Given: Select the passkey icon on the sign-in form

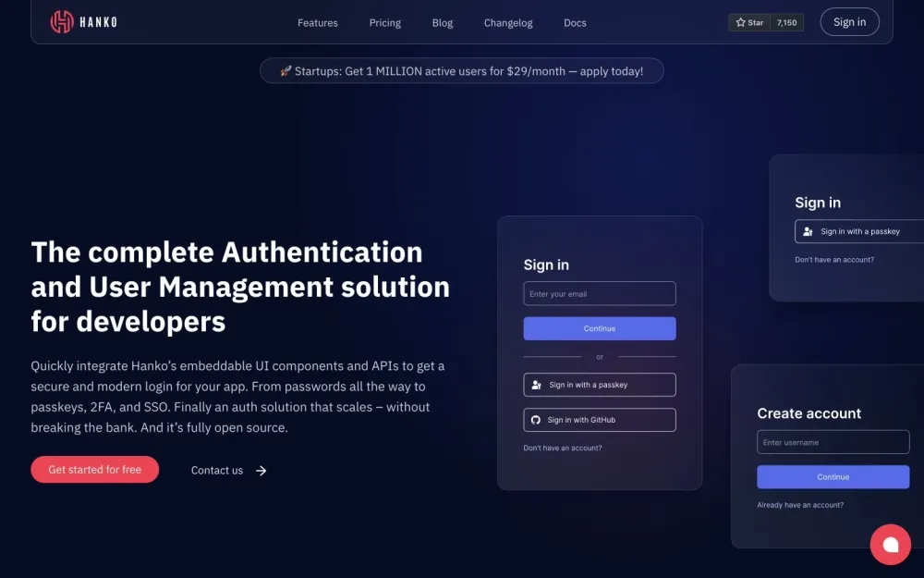Looking at the screenshot, I should (536, 384).
